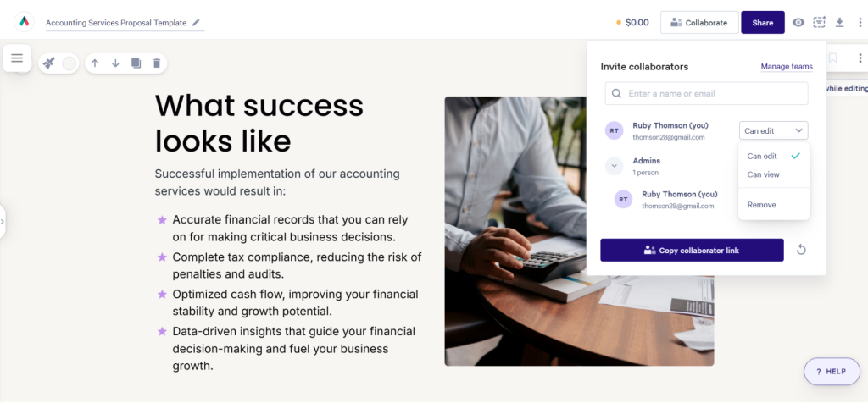The width and height of the screenshot is (868, 403).
Task: Duplicate the current section
Action: (x=136, y=63)
